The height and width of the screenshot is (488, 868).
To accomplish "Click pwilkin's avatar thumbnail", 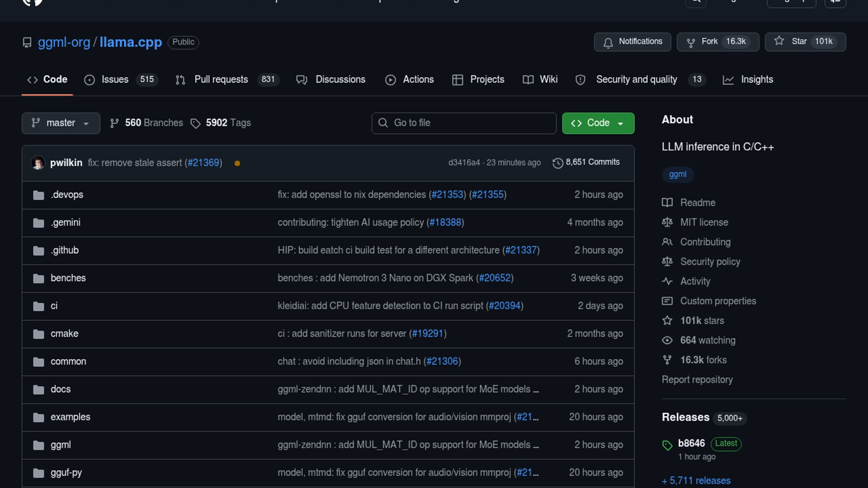I will (x=38, y=163).
